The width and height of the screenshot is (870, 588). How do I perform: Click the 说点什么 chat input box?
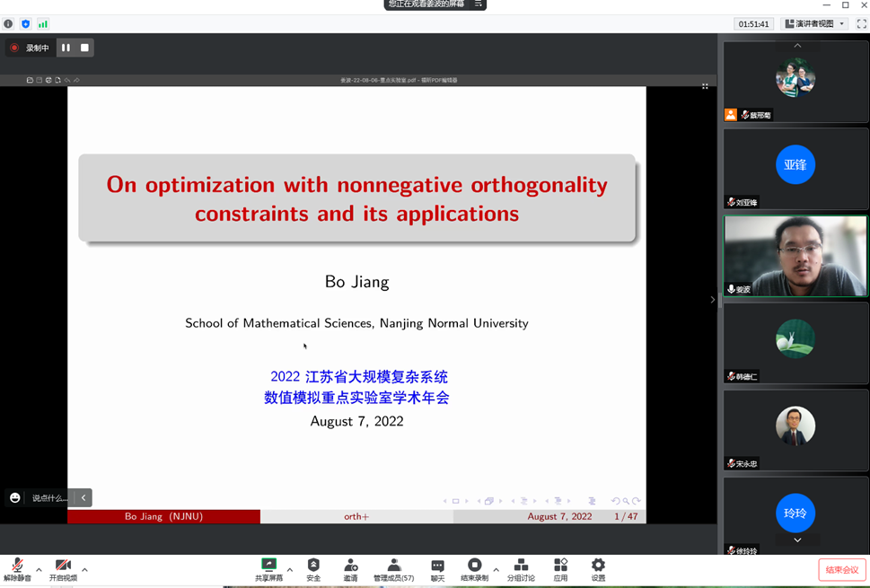pos(49,498)
